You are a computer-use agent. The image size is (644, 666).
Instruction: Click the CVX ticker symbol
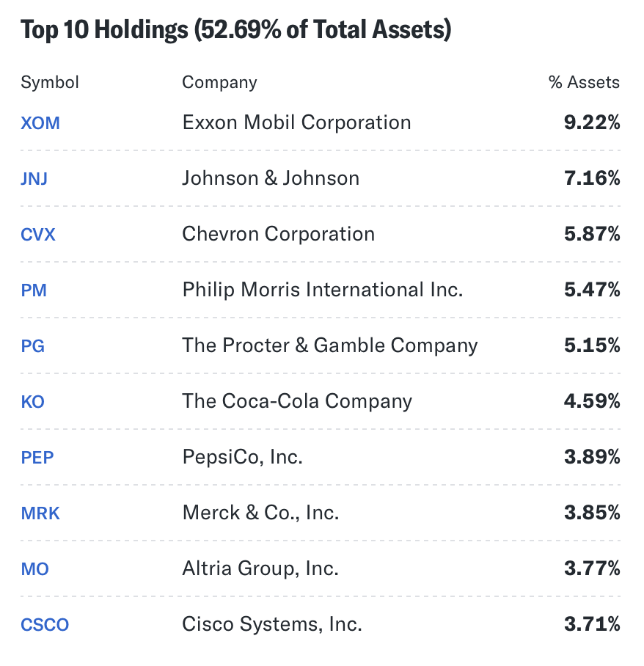[37, 234]
